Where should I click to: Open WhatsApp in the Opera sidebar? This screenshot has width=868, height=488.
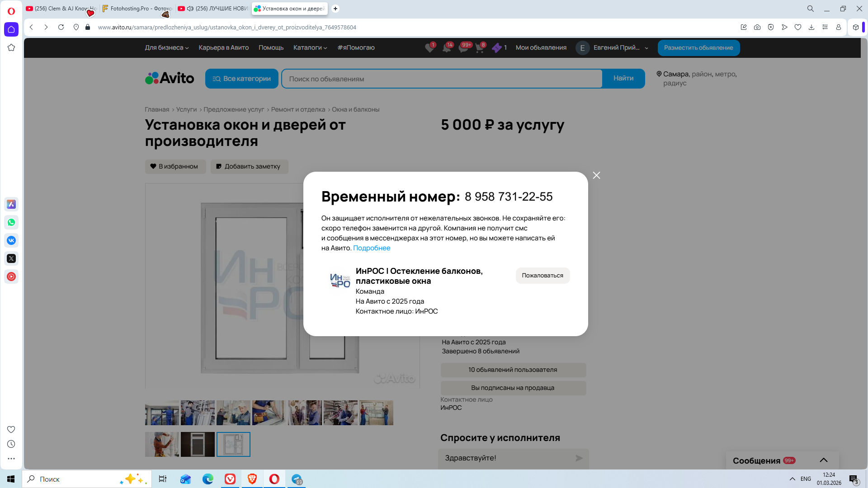[11, 222]
